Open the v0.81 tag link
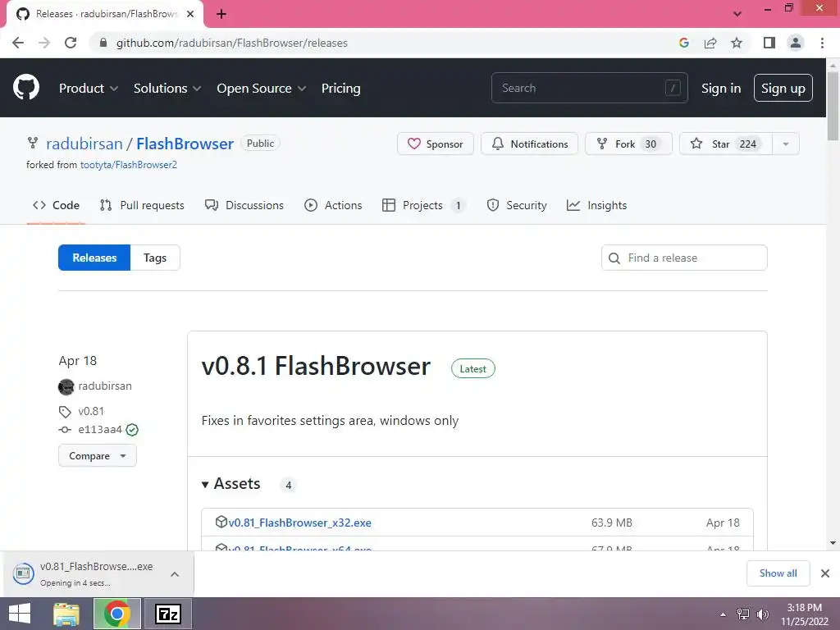Image resolution: width=840 pixels, height=630 pixels. click(x=90, y=412)
